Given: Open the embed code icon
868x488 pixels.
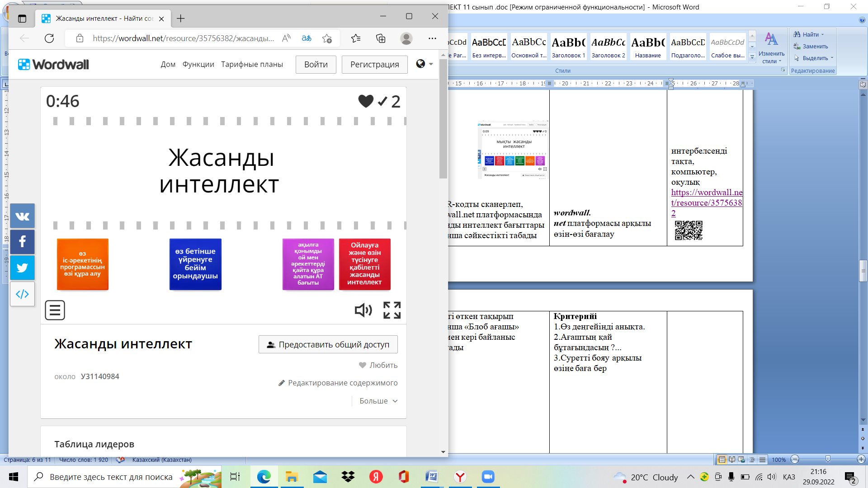Looking at the screenshot, I should point(22,294).
